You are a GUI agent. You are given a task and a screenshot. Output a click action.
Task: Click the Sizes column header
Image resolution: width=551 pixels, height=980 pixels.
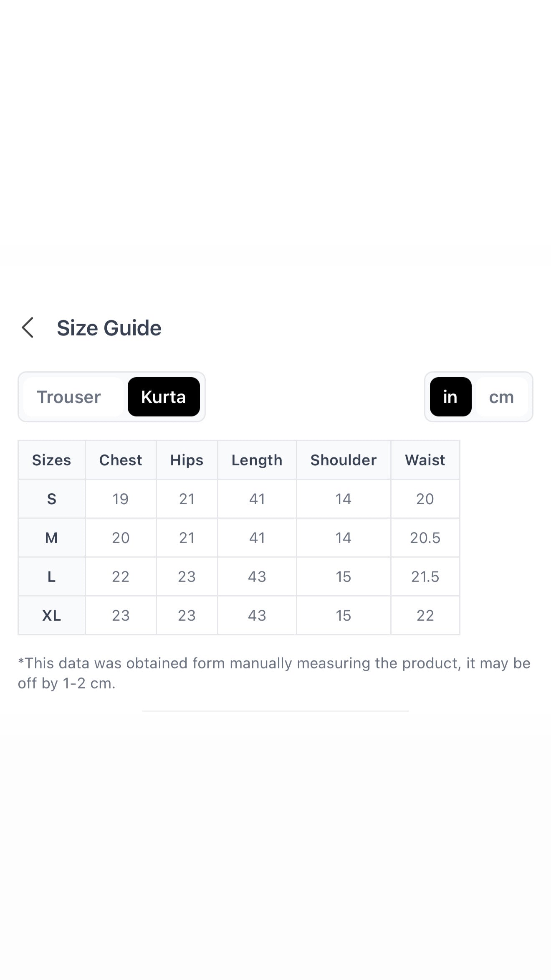click(52, 460)
